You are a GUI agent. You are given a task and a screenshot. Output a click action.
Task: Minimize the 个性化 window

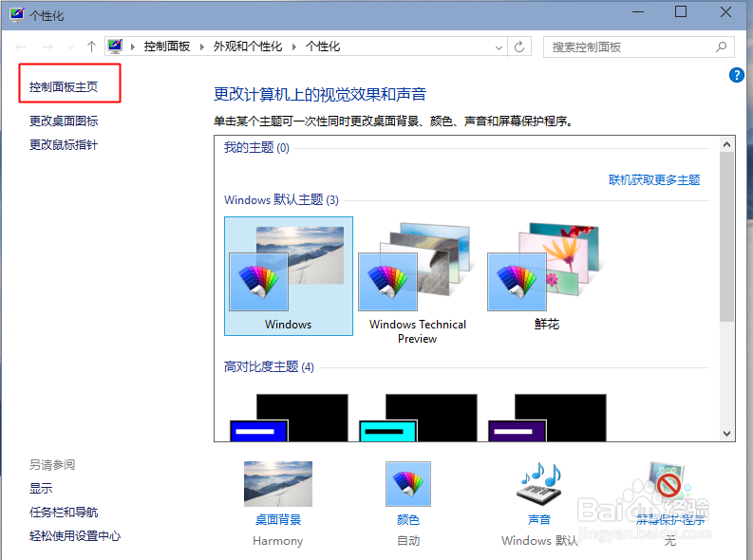638,12
